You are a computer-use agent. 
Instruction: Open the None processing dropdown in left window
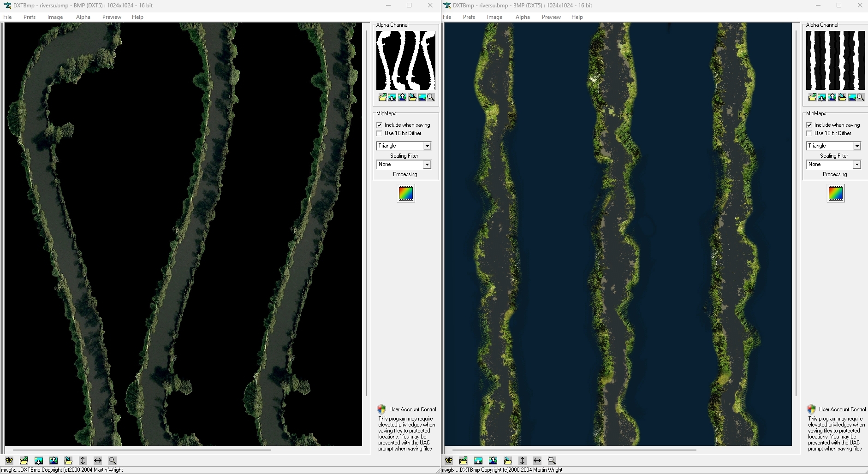[x=427, y=165]
